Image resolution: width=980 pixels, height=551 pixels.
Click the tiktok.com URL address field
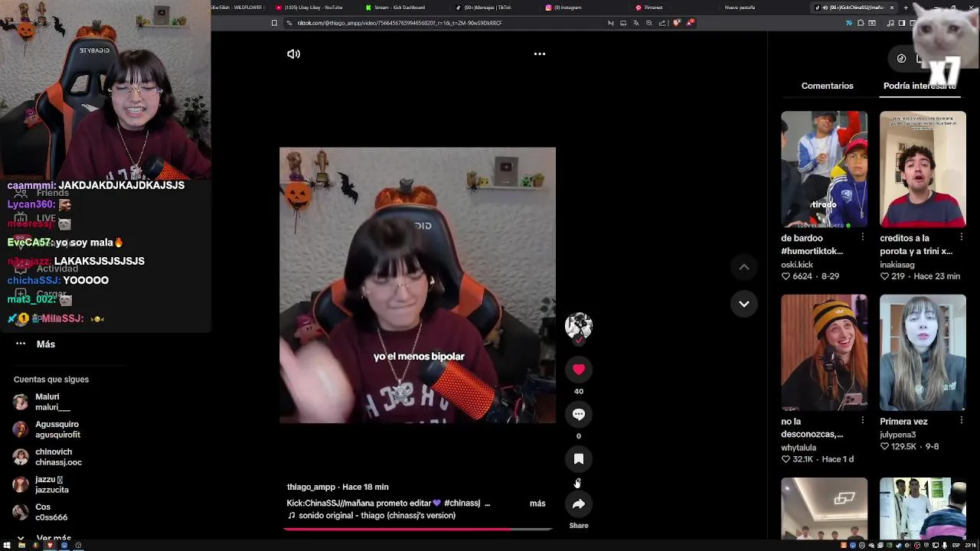click(x=444, y=23)
